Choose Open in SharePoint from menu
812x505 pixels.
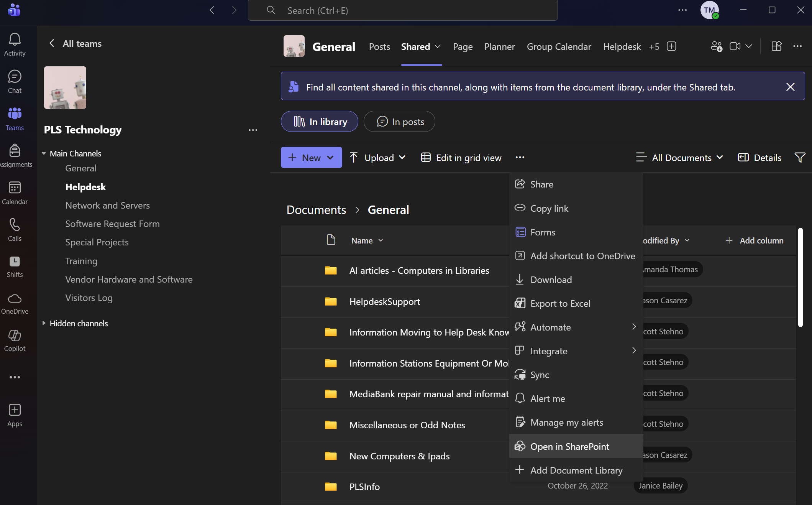click(x=569, y=446)
